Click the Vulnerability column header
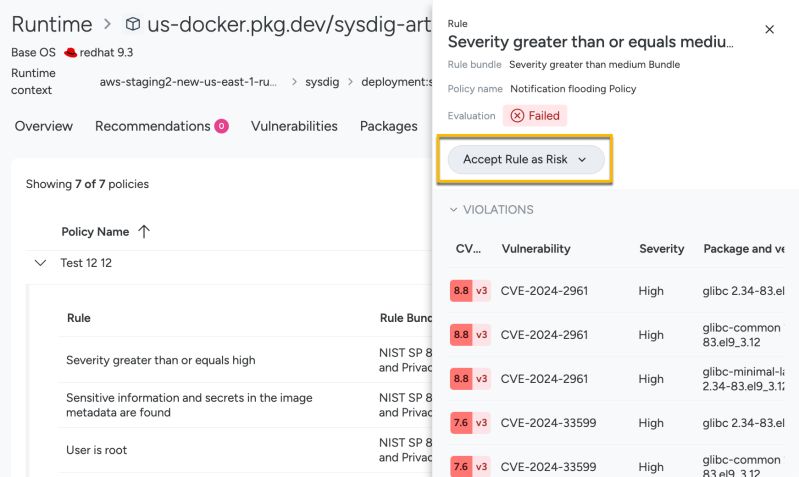Screen dimensions: 799x477 (536, 249)
